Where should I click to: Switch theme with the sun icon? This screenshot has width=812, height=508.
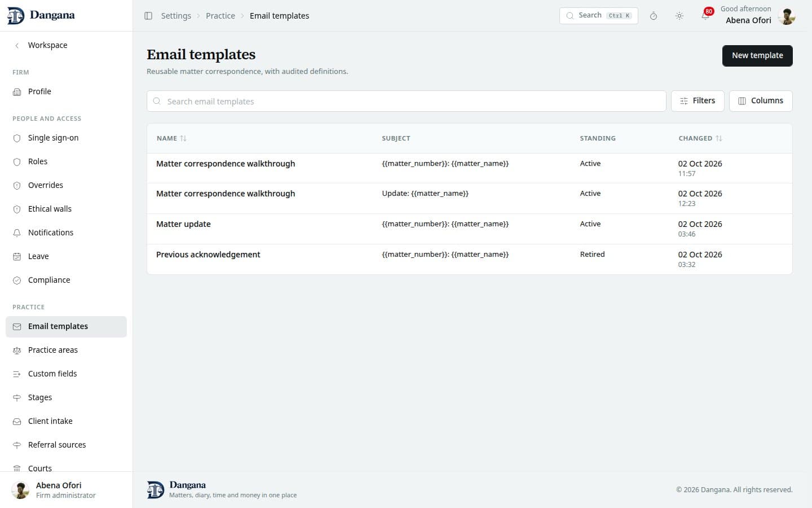[x=679, y=16]
